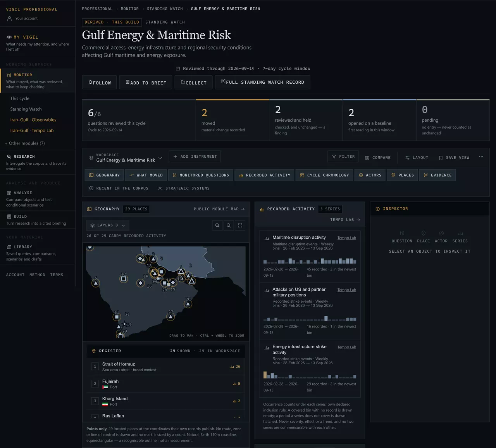Click the Follow button
496x448 pixels.
click(100, 82)
